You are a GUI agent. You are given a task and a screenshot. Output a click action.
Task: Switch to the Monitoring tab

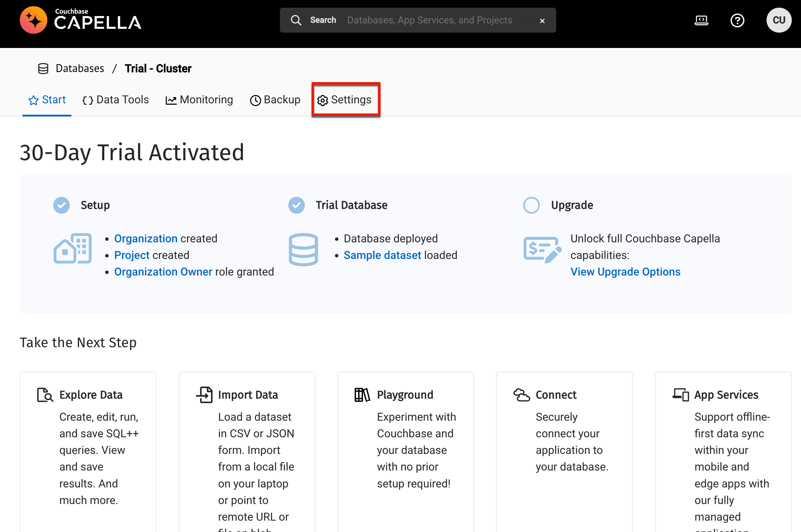(199, 100)
